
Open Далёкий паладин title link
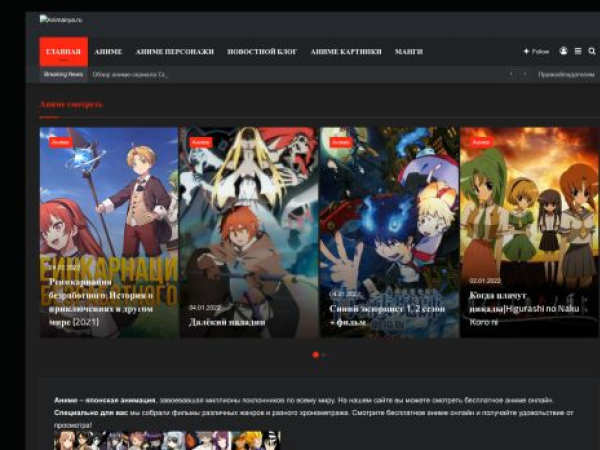[x=227, y=322]
